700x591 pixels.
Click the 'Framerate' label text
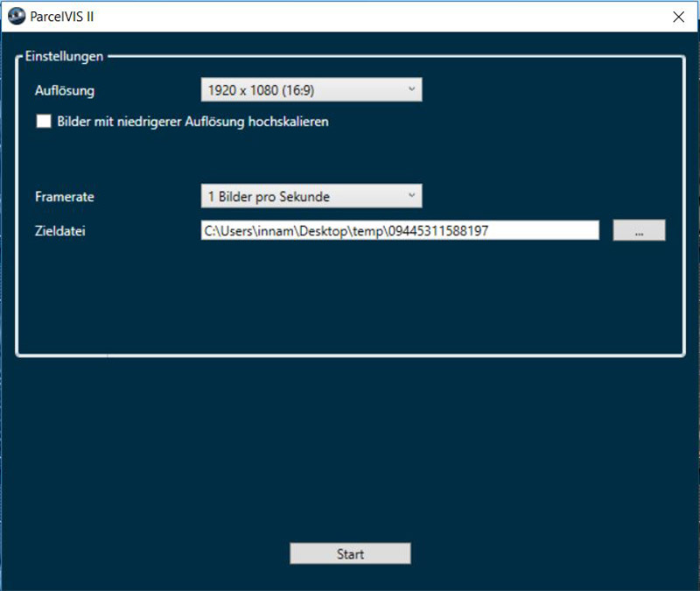click(x=65, y=196)
